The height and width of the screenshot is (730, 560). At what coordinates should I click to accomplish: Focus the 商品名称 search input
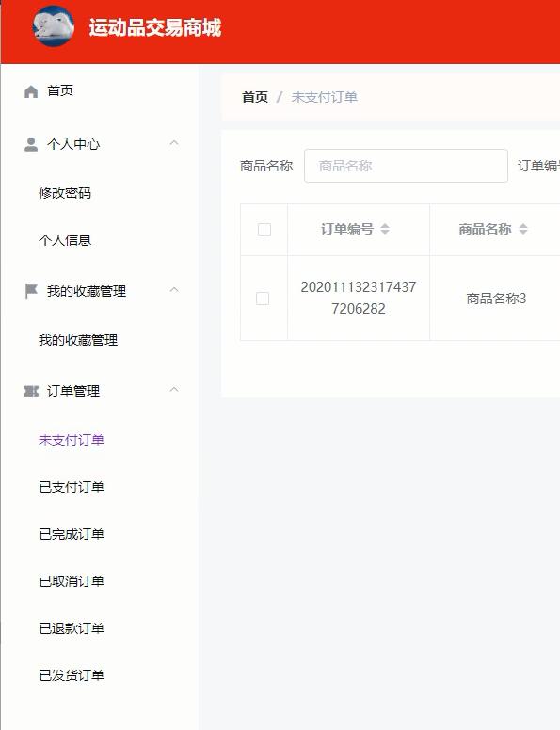(x=406, y=166)
